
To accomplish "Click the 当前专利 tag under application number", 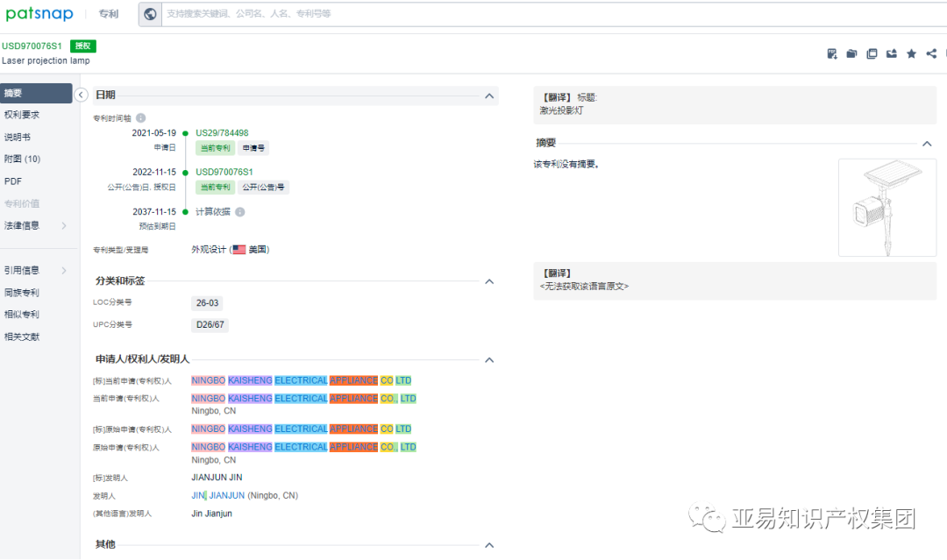I will (215, 148).
